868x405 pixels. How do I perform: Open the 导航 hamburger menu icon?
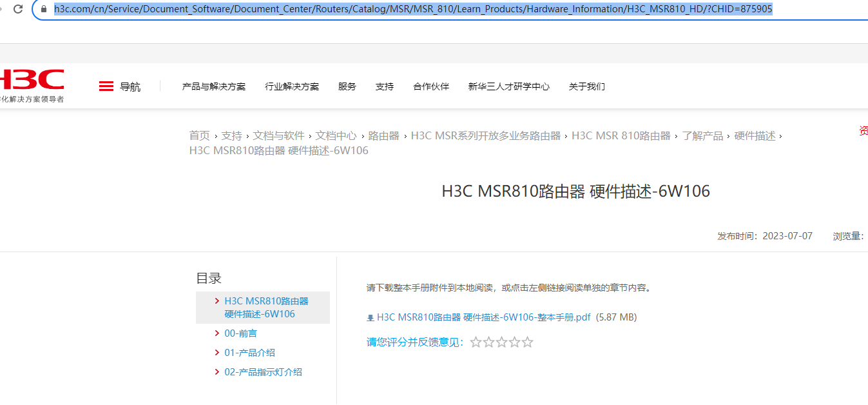tap(106, 86)
